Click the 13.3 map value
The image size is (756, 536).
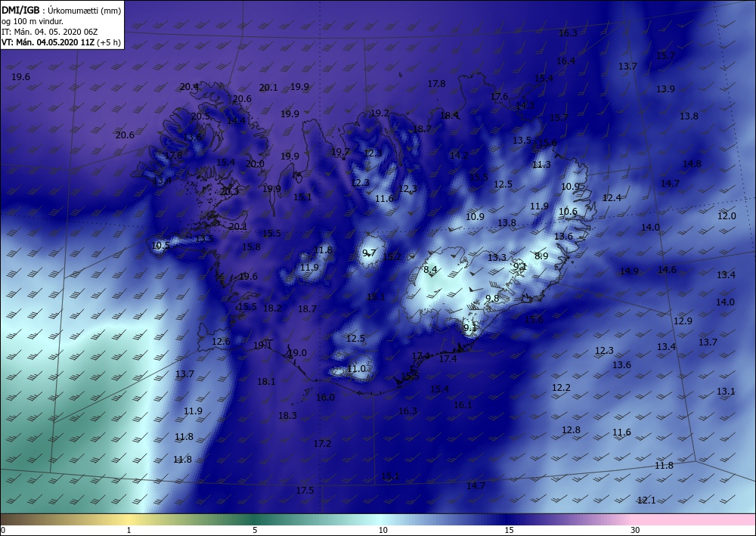[497, 258]
